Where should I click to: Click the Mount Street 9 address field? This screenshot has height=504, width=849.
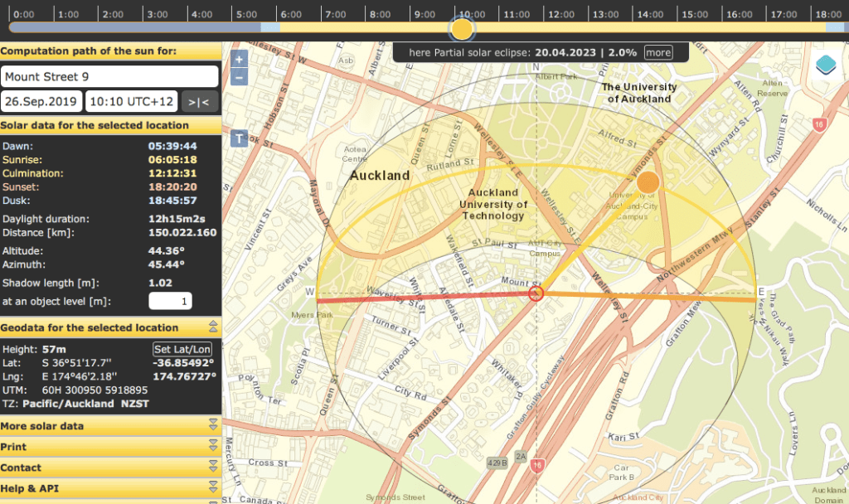click(109, 76)
